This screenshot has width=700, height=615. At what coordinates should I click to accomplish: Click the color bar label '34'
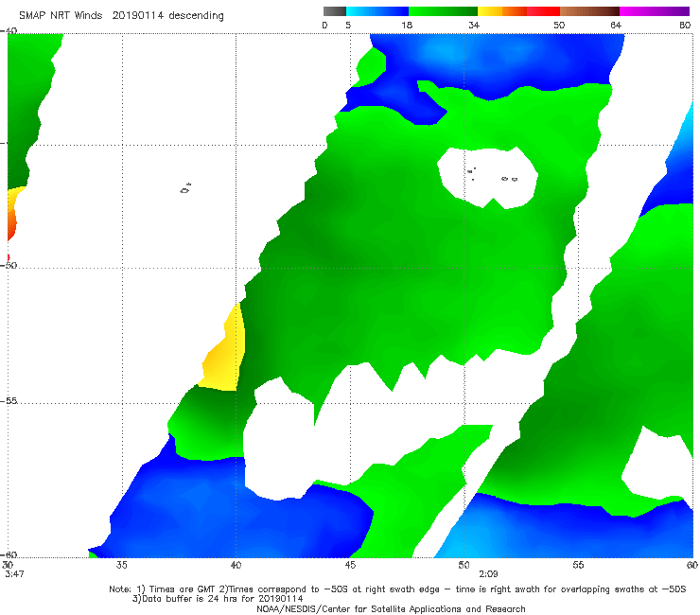[474, 25]
